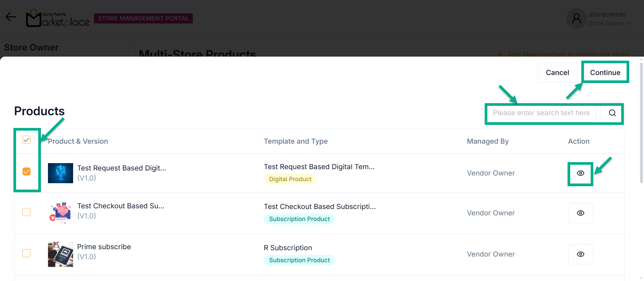The image size is (644, 281).
Task: Click Test Request Based Digital product thumbnail
Action: pyautogui.click(x=60, y=173)
